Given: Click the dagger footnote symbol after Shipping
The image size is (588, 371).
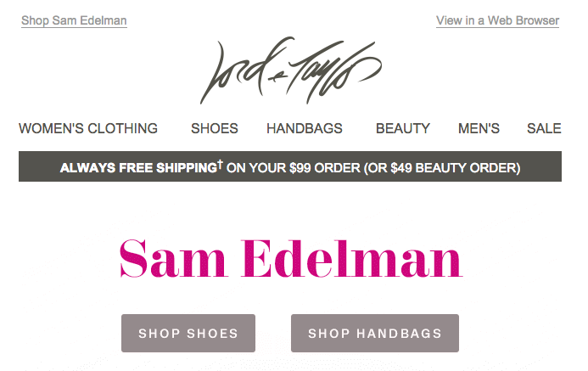Looking at the screenshot, I should pos(221,164).
